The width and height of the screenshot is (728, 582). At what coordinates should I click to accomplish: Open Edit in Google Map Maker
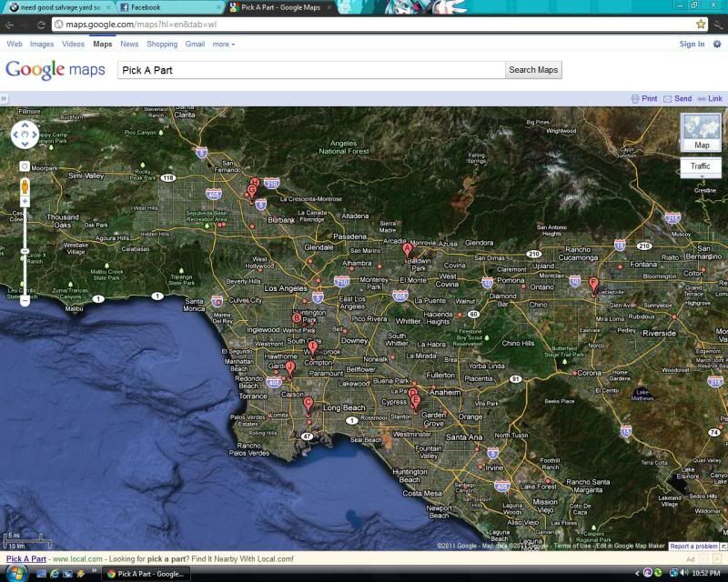click(631, 547)
